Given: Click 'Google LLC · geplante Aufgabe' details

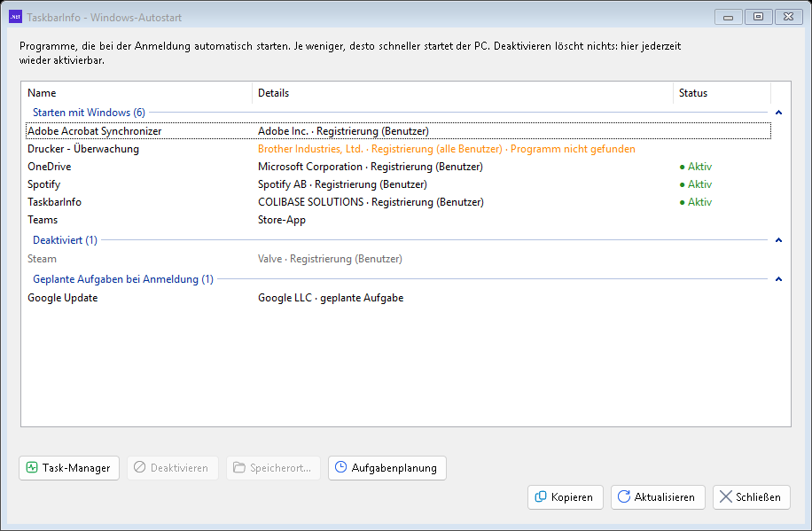Looking at the screenshot, I should (x=331, y=297).
